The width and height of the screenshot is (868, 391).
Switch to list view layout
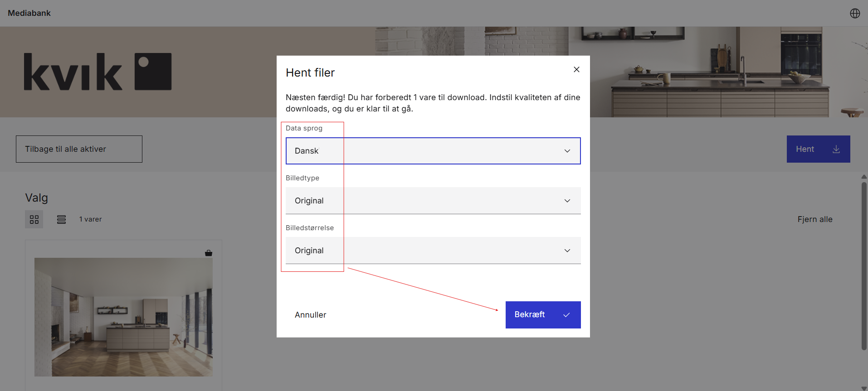point(61,219)
